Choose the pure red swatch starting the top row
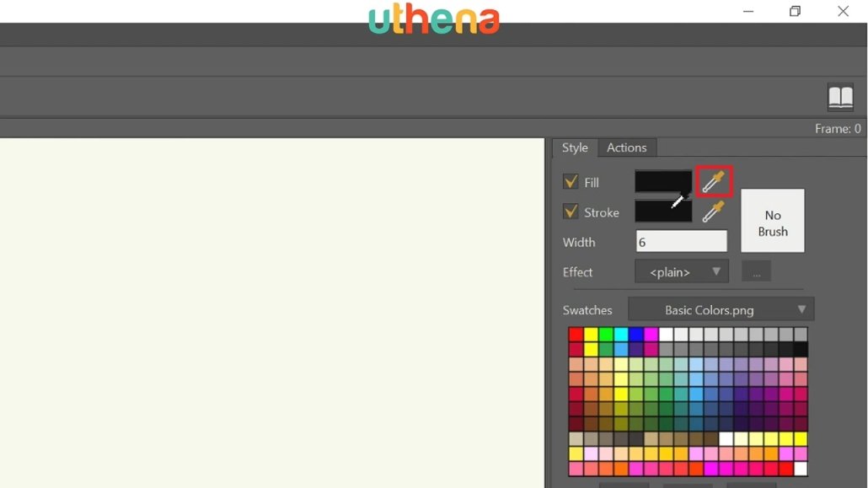Screen dimensions: 868x488 [x=576, y=334]
